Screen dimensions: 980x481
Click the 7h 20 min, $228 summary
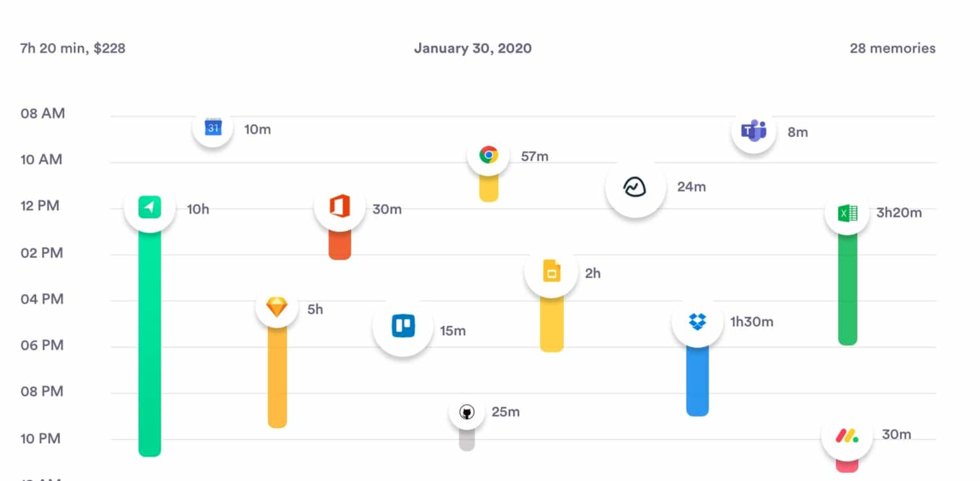[x=73, y=47]
